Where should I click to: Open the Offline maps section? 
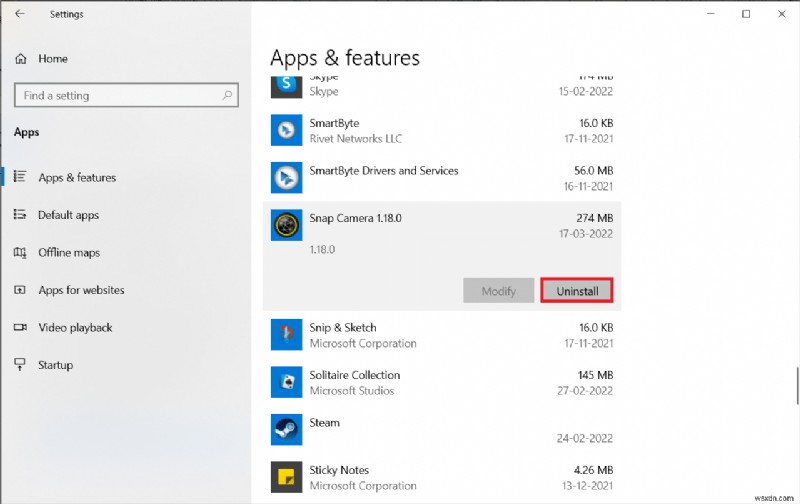click(69, 253)
